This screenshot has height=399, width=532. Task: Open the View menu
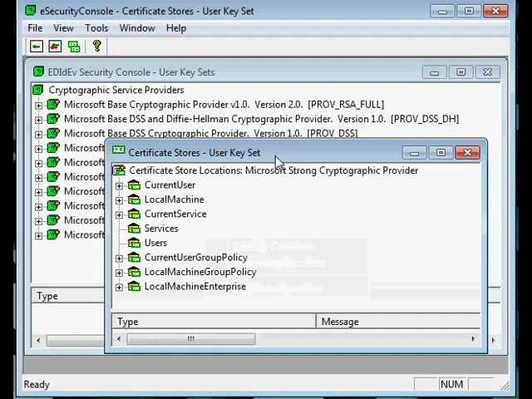tap(63, 28)
